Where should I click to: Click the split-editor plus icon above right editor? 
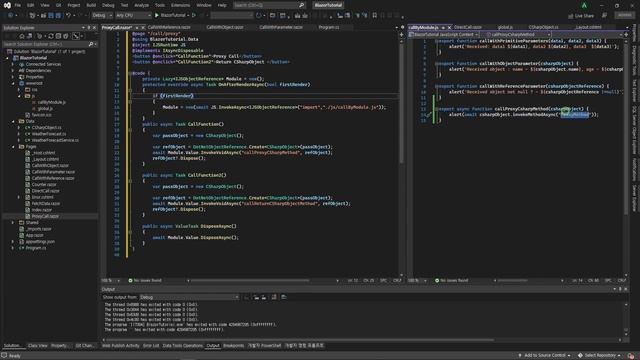click(626, 35)
